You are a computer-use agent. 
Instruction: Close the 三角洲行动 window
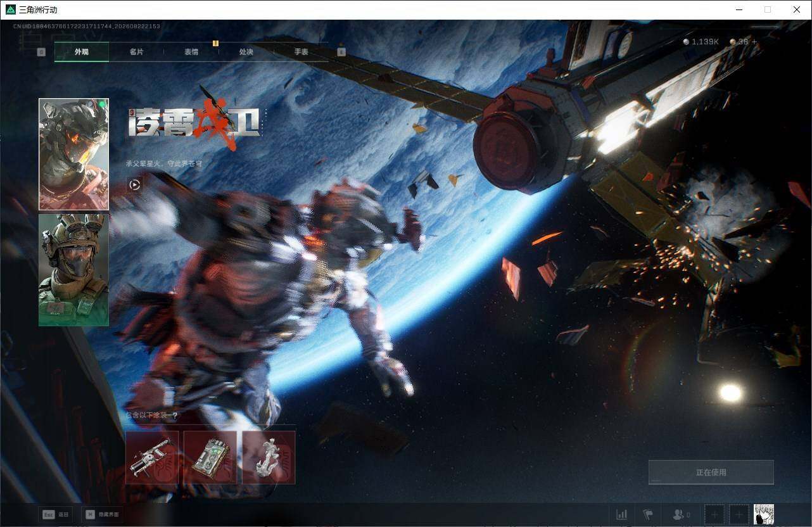797,10
